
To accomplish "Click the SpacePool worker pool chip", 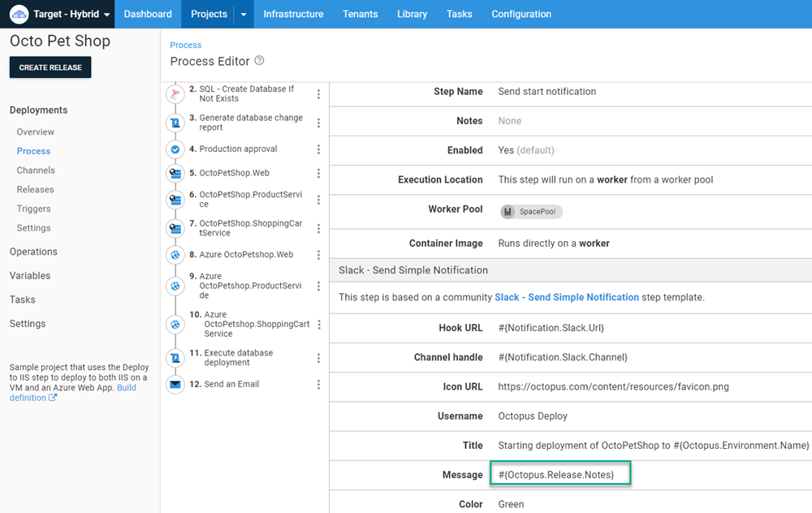I will pyautogui.click(x=530, y=211).
